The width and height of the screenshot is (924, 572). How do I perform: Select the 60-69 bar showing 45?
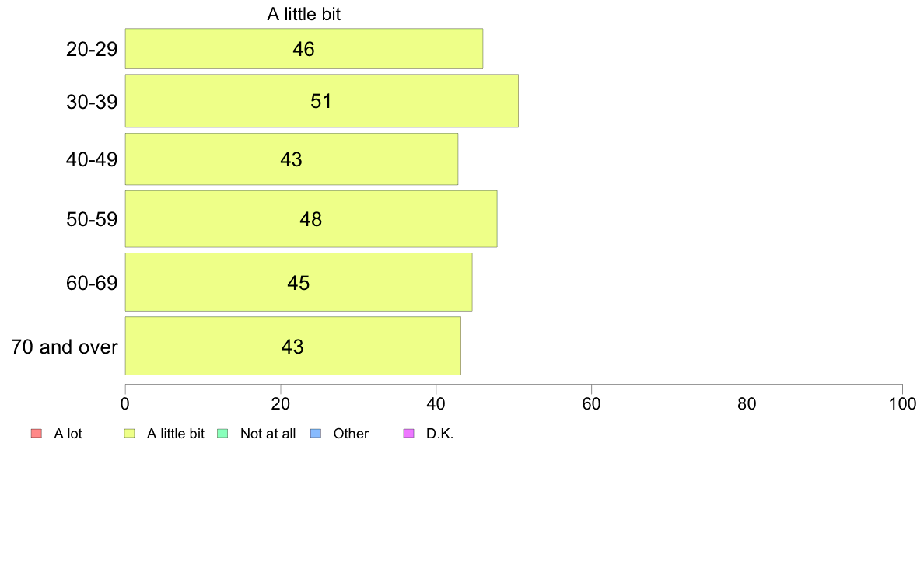point(299,282)
